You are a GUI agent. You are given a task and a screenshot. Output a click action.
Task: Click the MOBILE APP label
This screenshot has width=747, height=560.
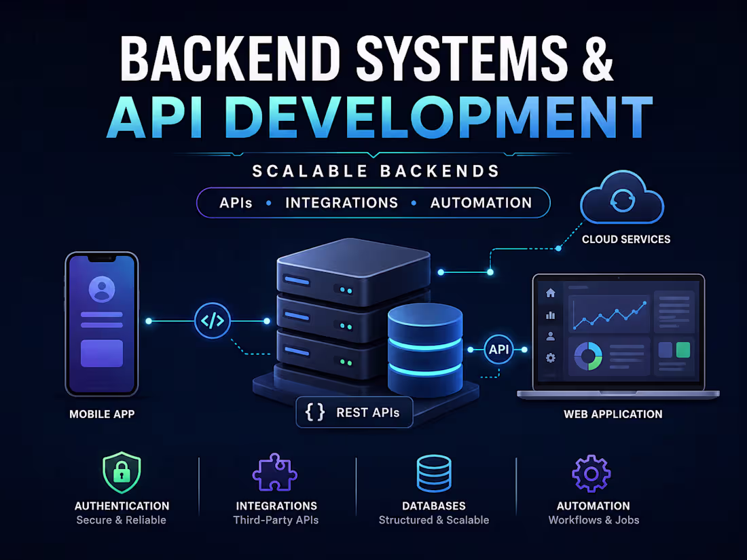102,414
